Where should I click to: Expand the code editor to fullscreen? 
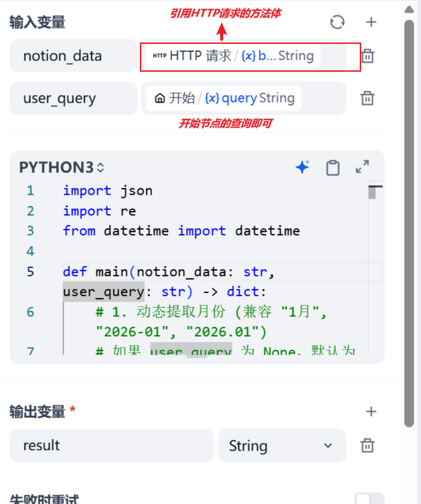tap(362, 167)
